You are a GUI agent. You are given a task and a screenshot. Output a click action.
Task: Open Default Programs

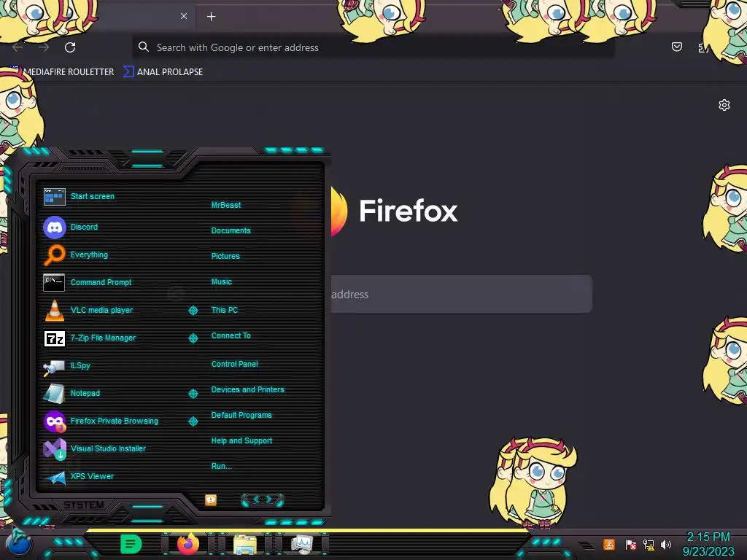241,415
